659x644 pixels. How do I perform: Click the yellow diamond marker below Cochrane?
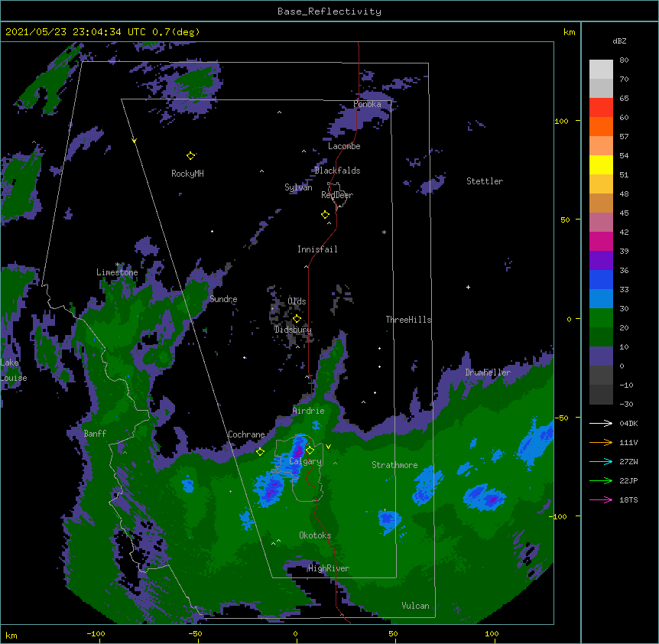point(260,451)
